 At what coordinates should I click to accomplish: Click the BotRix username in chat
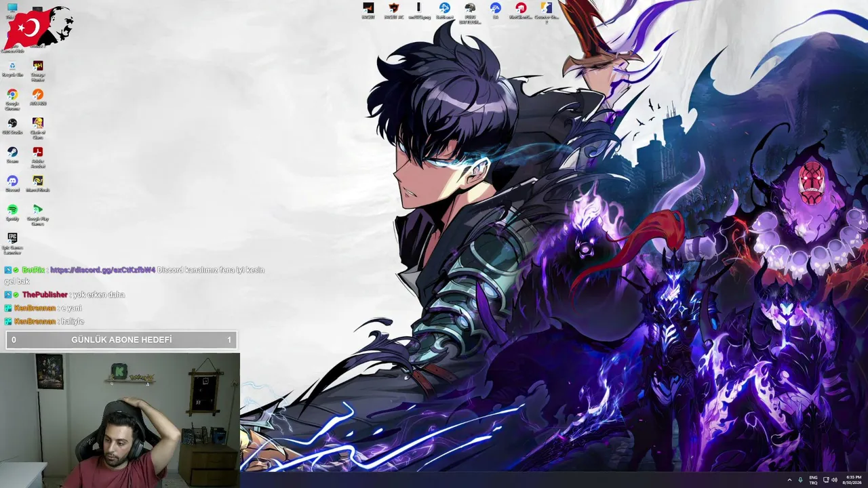tap(33, 270)
